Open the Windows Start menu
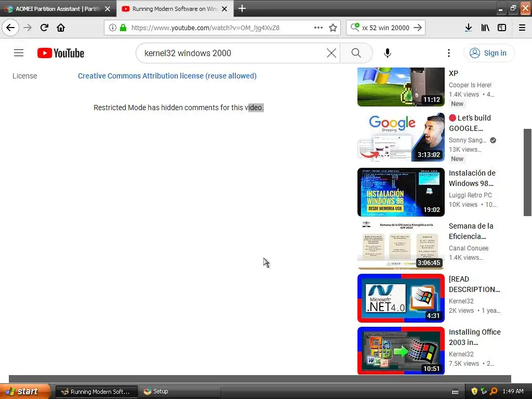The image size is (532, 399). point(25,391)
